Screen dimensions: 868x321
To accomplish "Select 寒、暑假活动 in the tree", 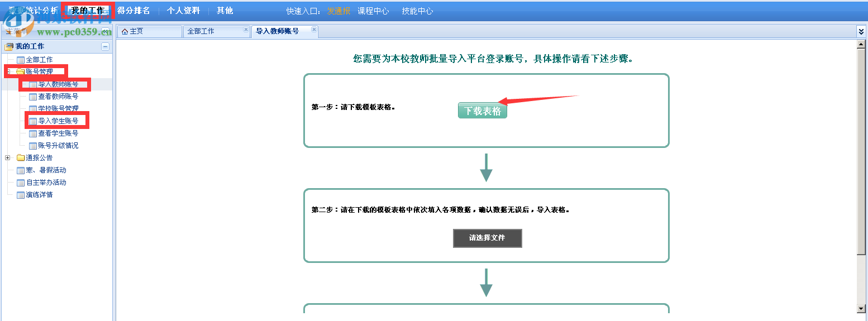I will [x=46, y=170].
